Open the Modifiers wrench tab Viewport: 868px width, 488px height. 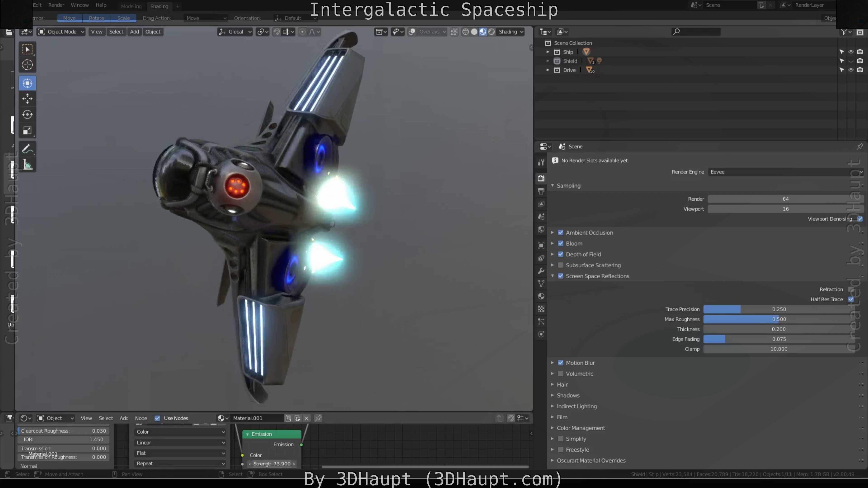tap(541, 271)
